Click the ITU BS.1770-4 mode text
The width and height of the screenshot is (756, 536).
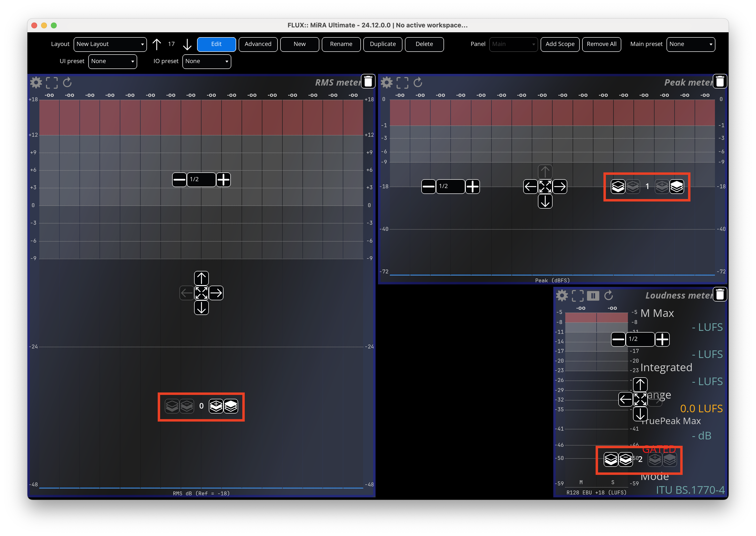[x=690, y=490]
